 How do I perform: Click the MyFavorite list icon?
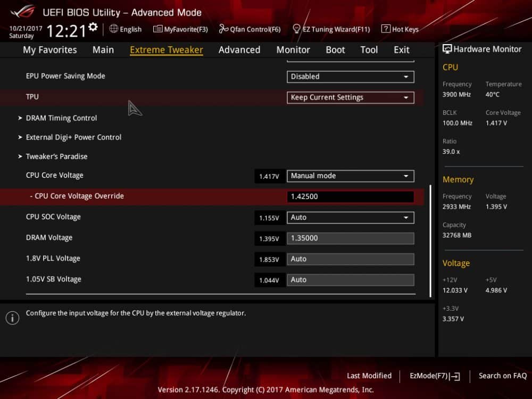point(157,29)
